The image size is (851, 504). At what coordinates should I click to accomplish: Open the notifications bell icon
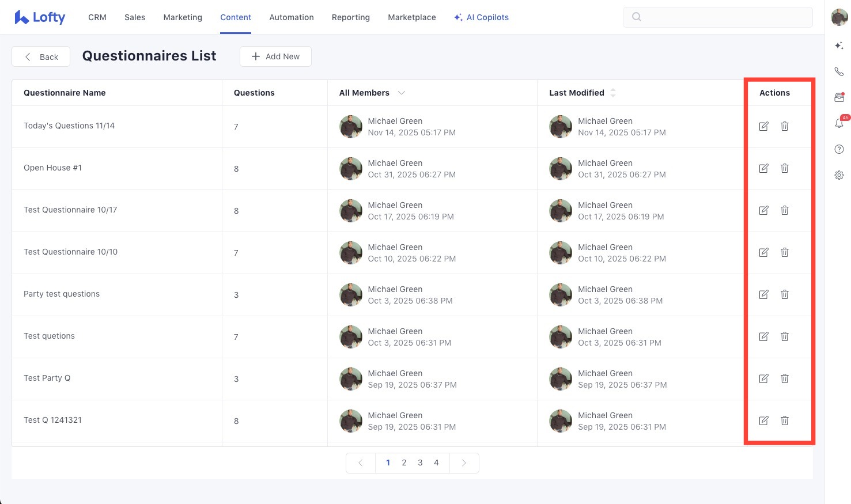(x=839, y=123)
